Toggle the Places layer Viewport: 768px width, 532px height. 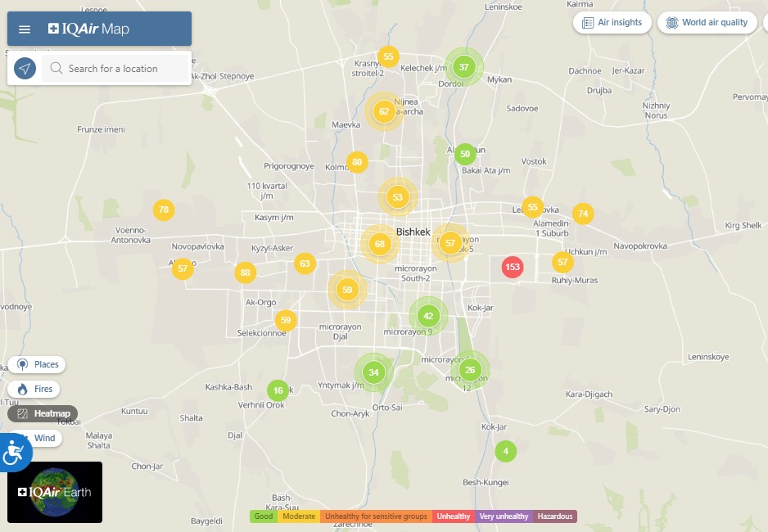pos(38,364)
